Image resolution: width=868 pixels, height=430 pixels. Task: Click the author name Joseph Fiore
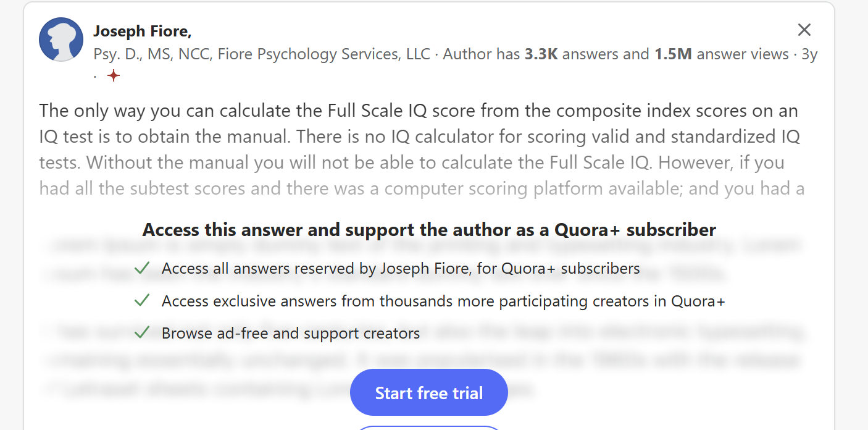pos(143,31)
